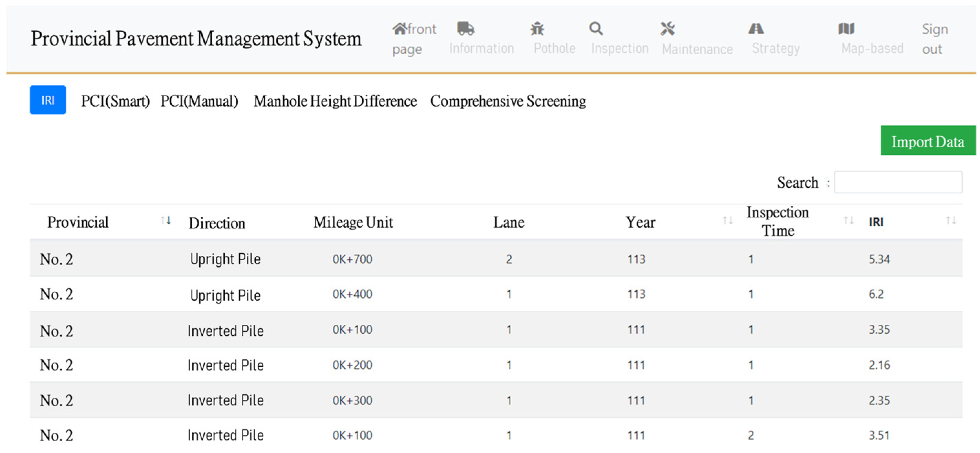Switch to PCI(Smart) tab
Image resolution: width=980 pixels, height=453 pixels.
pos(115,101)
